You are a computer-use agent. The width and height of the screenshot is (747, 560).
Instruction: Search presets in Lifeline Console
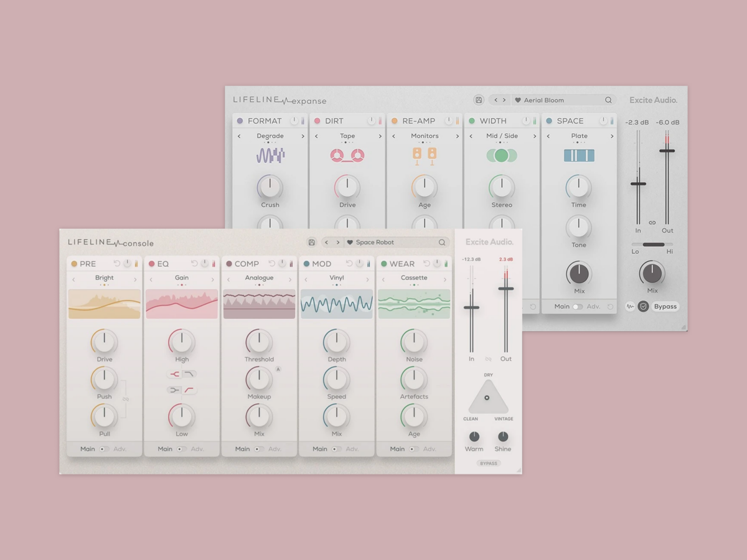442,243
